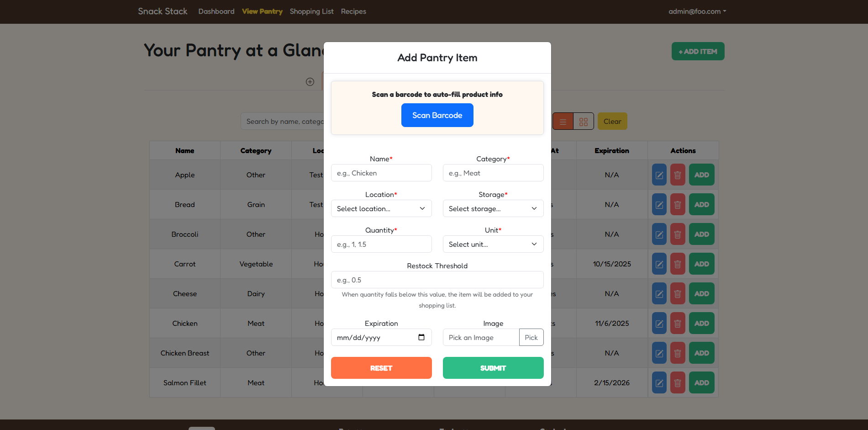Click the edit icon for Salmon Fillet
Viewport: 868px width, 430px height.
[x=659, y=383]
